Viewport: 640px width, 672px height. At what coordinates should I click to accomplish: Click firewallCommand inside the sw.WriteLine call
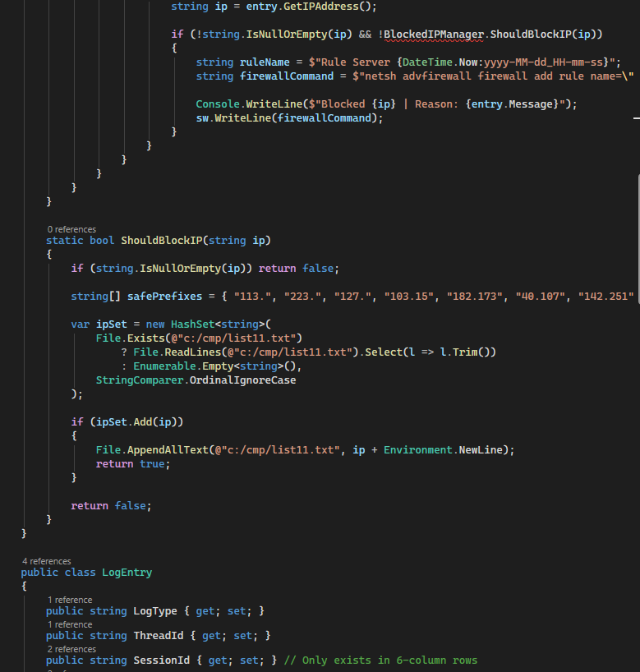tap(324, 118)
